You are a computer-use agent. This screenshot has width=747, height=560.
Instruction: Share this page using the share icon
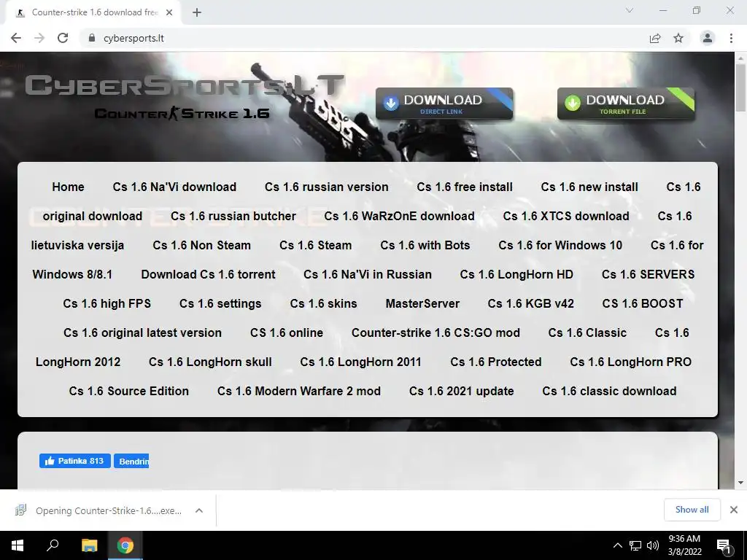click(655, 38)
